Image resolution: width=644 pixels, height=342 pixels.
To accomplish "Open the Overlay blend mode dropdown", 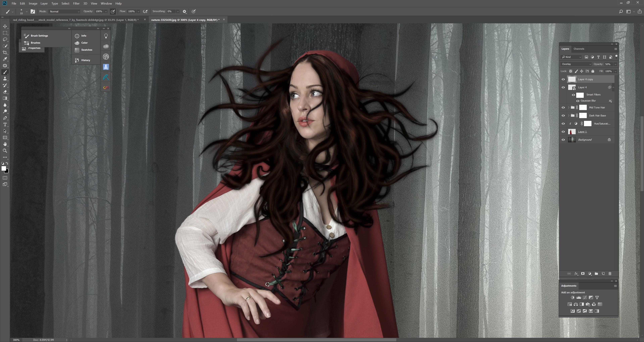I will tap(576, 64).
